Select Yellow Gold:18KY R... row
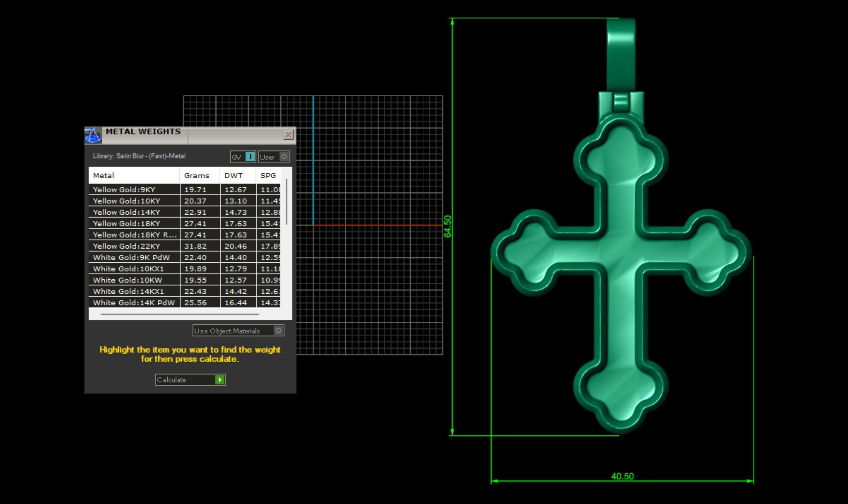The height and width of the screenshot is (504, 848). coord(185,235)
